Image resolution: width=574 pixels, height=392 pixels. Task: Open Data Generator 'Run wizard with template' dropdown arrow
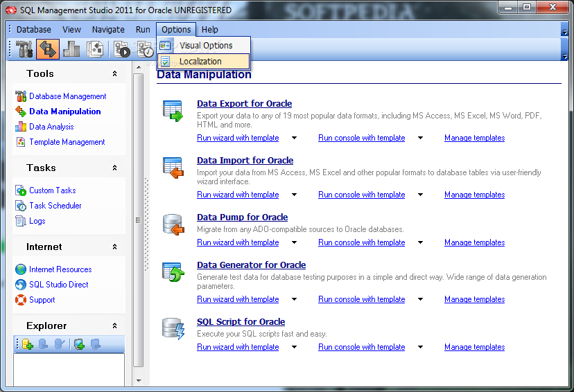(x=295, y=299)
